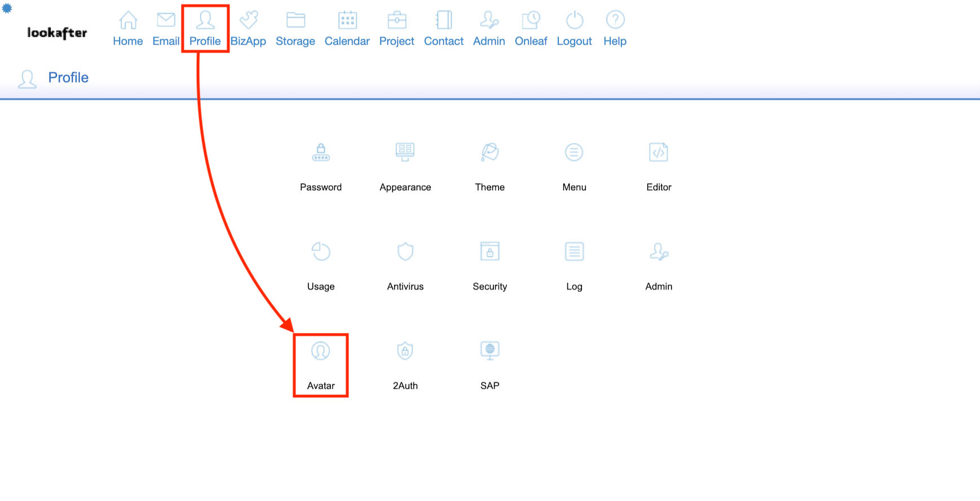
Task: Switch to Storage in the navigation bar
Action: [x=295, y=28]
